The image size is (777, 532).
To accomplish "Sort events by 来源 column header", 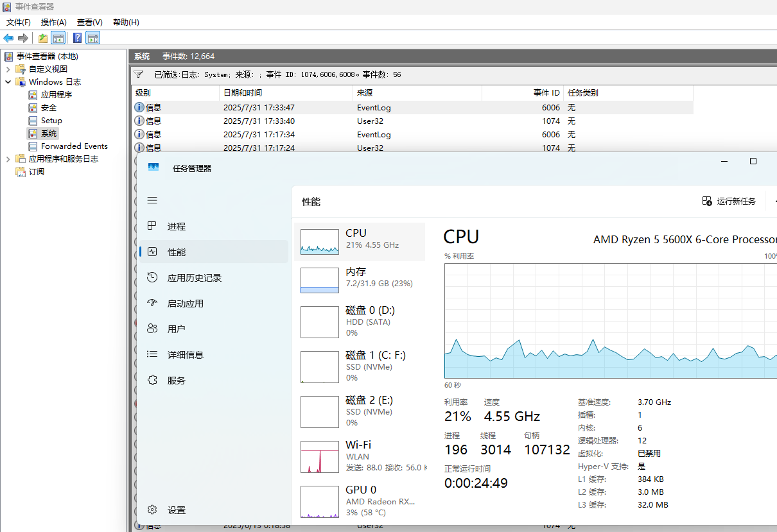I will (417, 93).
